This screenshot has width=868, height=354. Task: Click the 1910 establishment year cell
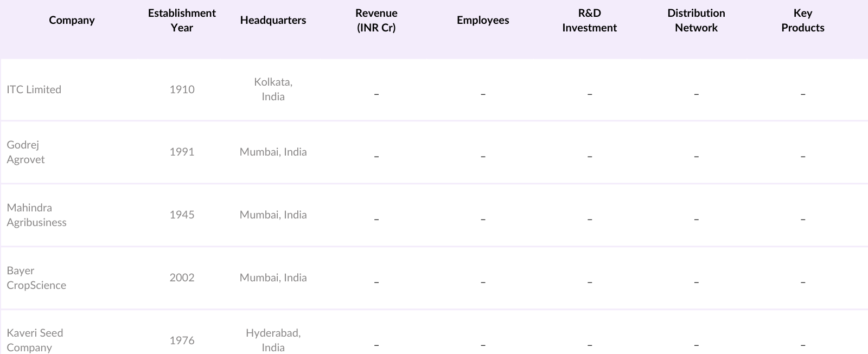[x=182, y=89]
